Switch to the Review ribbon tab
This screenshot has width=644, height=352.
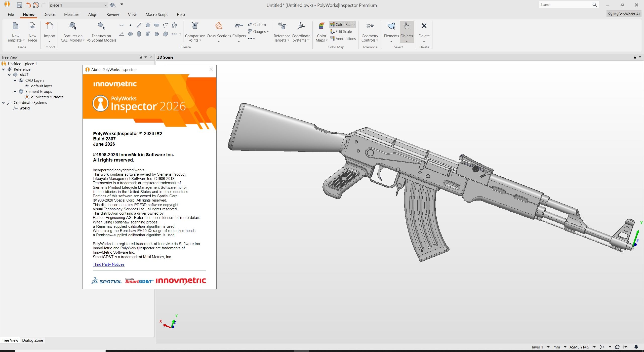113,15
